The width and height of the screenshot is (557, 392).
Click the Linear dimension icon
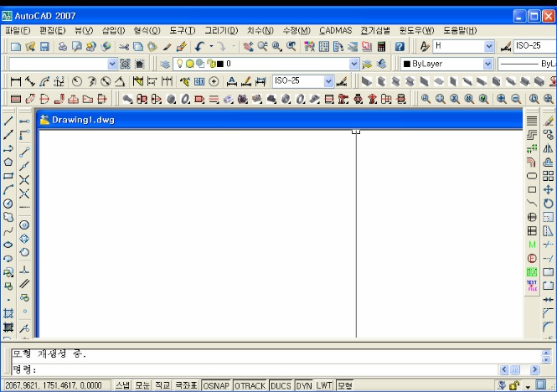click(x=16, y=81)
